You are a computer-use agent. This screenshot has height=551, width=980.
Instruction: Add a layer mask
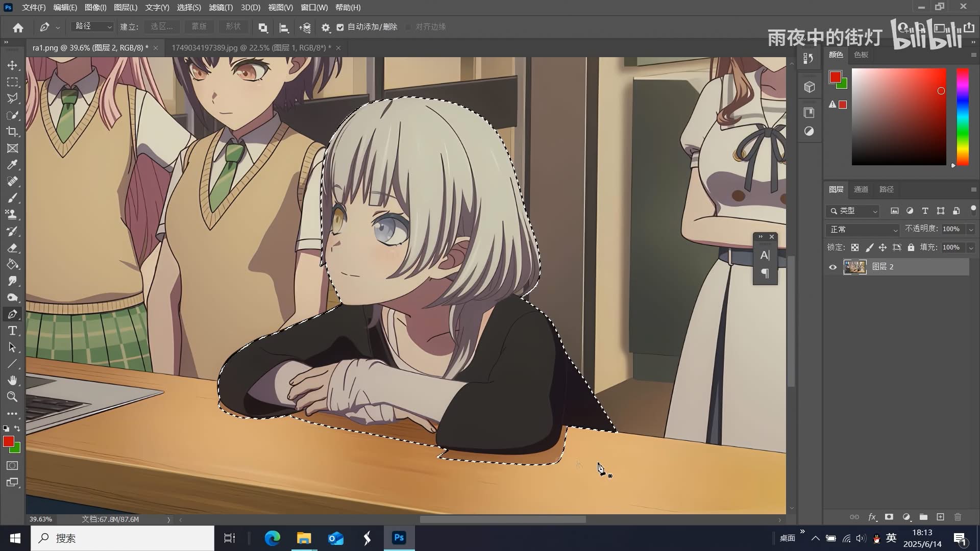[889, 517]
